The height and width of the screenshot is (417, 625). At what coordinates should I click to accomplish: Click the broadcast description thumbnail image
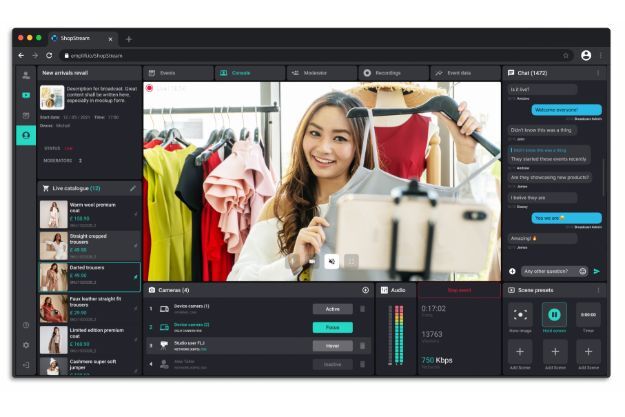pos(52,97)
